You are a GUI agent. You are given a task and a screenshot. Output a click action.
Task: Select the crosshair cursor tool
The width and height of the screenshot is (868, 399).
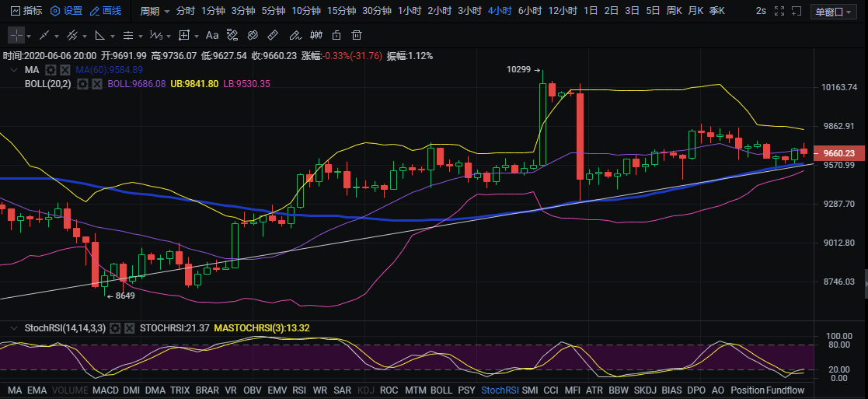click(x=16, y=36)
